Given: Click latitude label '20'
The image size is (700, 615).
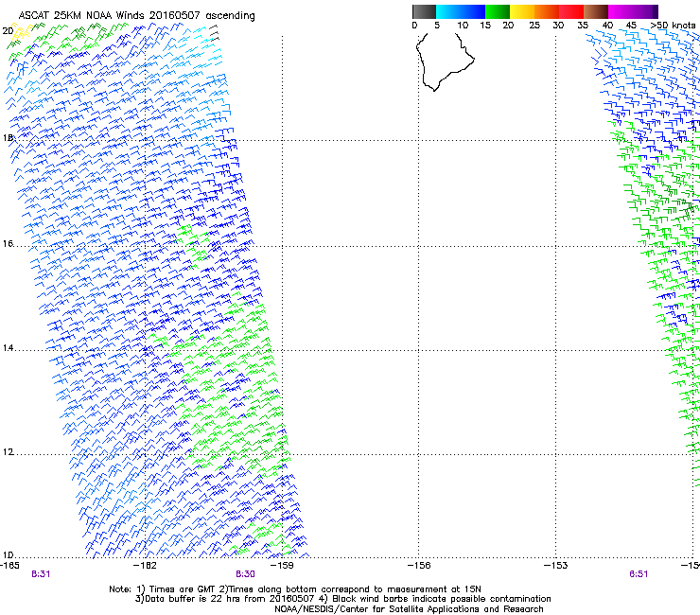Looking at the screenshot, I should click(8, 31).
